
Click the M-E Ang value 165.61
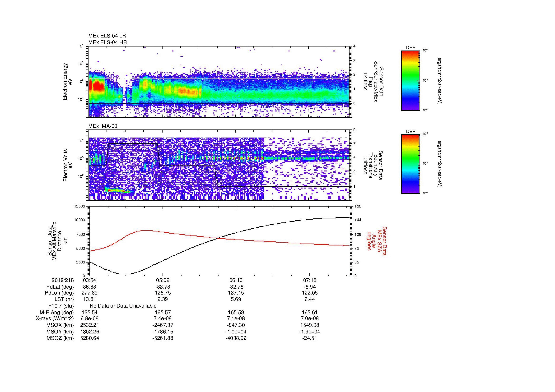(309, 313)
